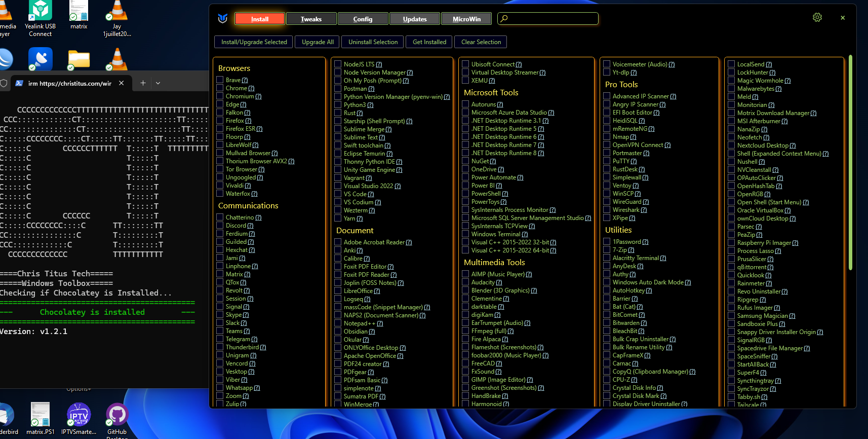Open the yellow folder desktop icon

[x=78, y=59]
